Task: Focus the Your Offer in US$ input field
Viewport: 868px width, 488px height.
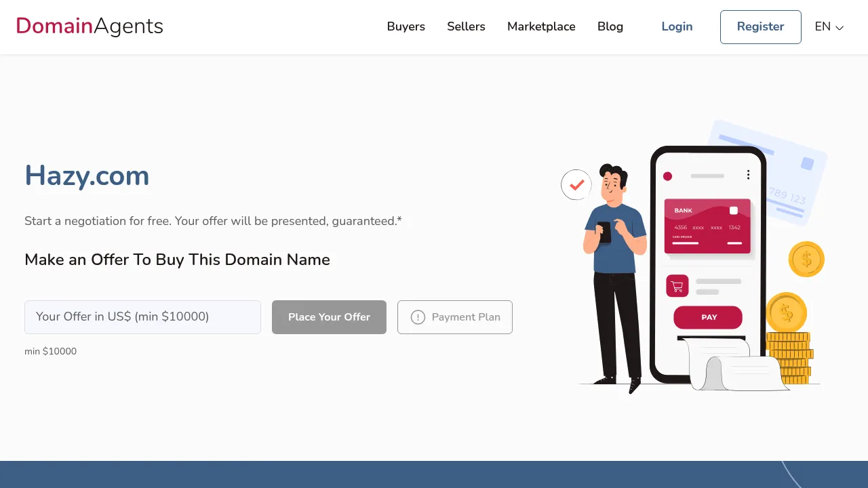Action: [x=142, y=317]
